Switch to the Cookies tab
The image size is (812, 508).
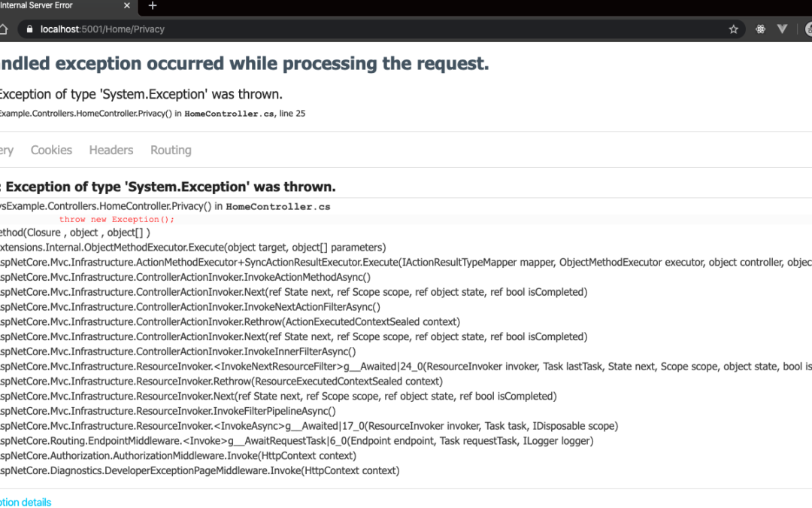pyautogui.click(x=51, y=150)
